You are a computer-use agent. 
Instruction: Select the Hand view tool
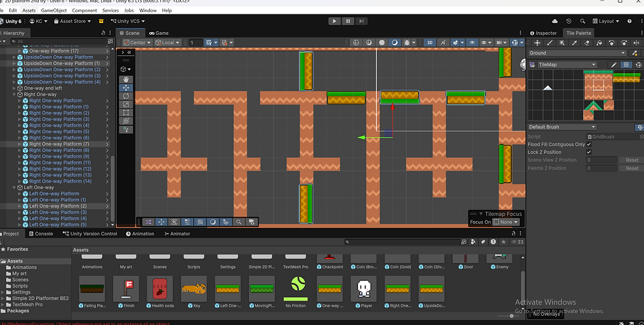[126, 79]
